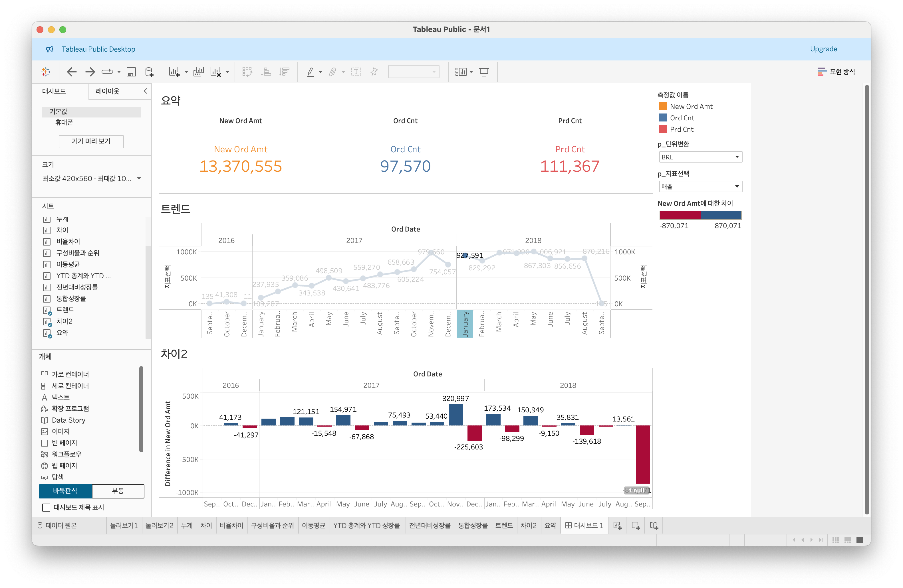Viewport: 903px width, 588px height.
Task: Click the undo back arrow icon
Action: point(72,72)
